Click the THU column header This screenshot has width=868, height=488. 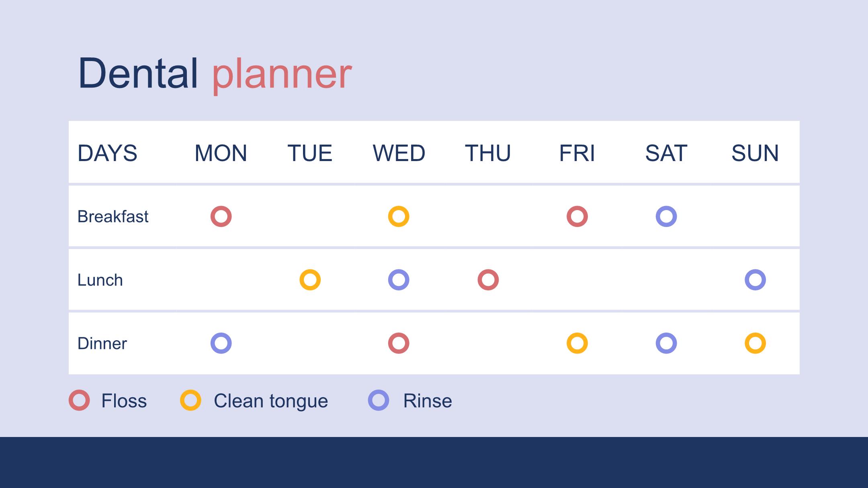tap(488, 153)
